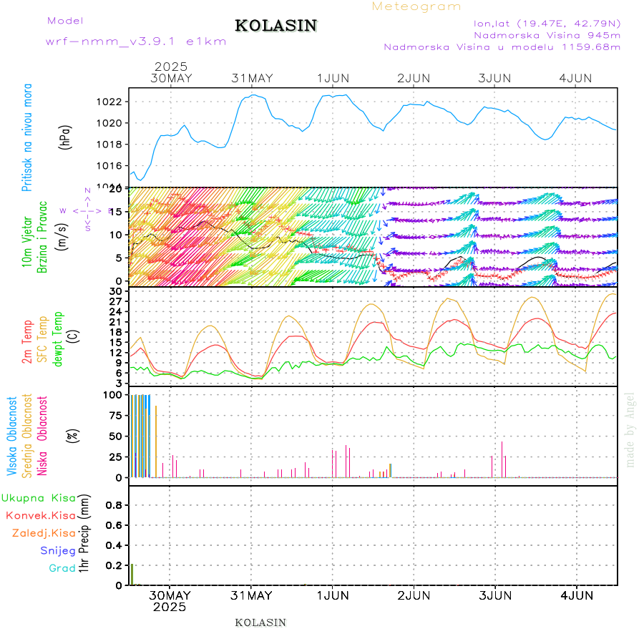Click the 21 value on temperature axis
Image resolution: width=644 pixels, height=644 pixels.
point(115,323)
